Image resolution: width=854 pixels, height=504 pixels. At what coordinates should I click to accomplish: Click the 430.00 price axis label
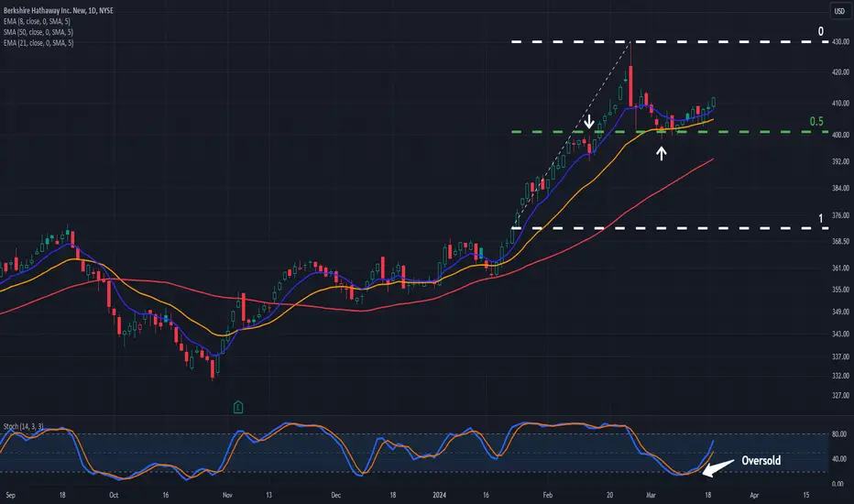840,42
